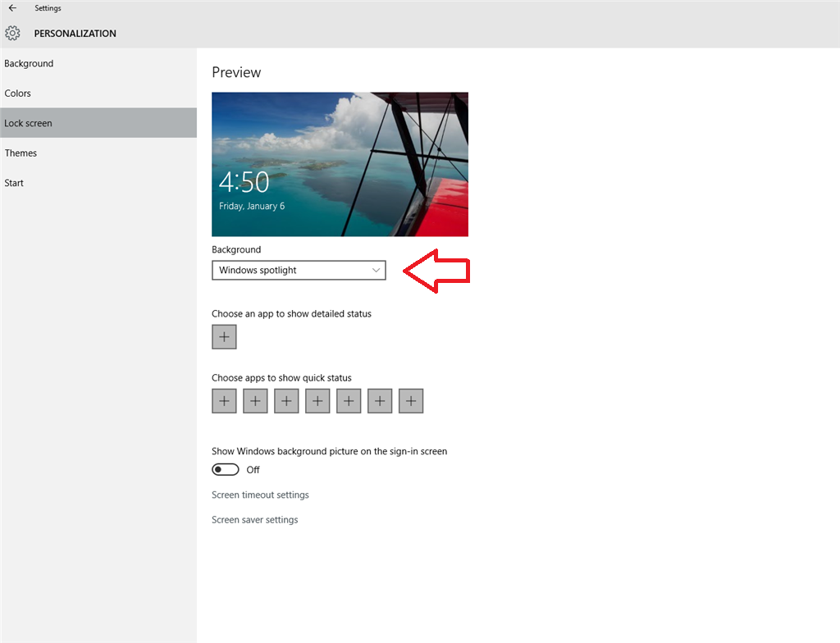Click the Preview heading text
Viewport: 840px width, 643px height.
click(x=236, y=72)
